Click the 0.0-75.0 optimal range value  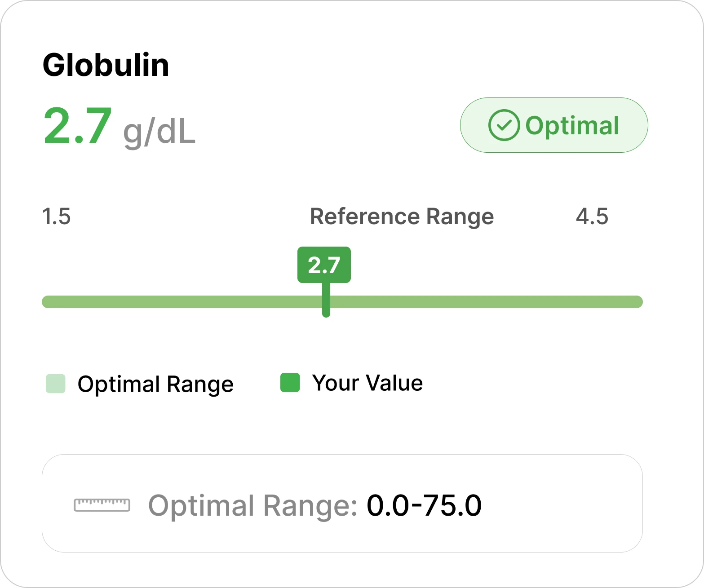pos(424,505)
